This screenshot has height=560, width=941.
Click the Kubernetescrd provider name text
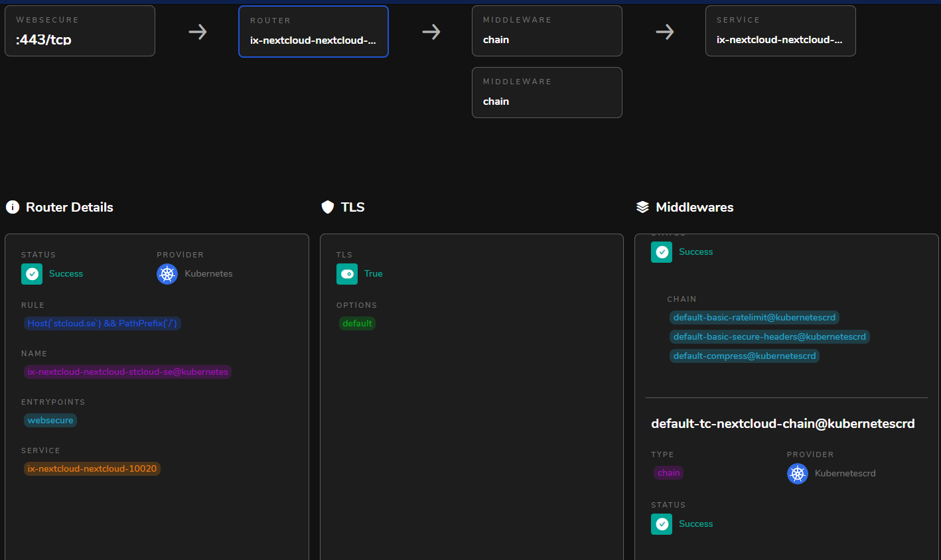(x=845, y=474)
